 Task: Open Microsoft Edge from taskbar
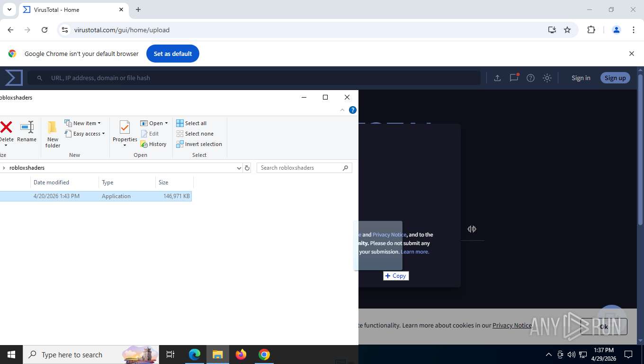(194, 355)
